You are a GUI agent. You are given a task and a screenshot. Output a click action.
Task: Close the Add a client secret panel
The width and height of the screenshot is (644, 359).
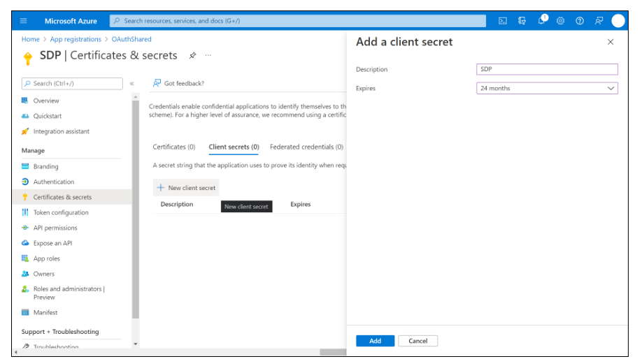click(610, 42)
